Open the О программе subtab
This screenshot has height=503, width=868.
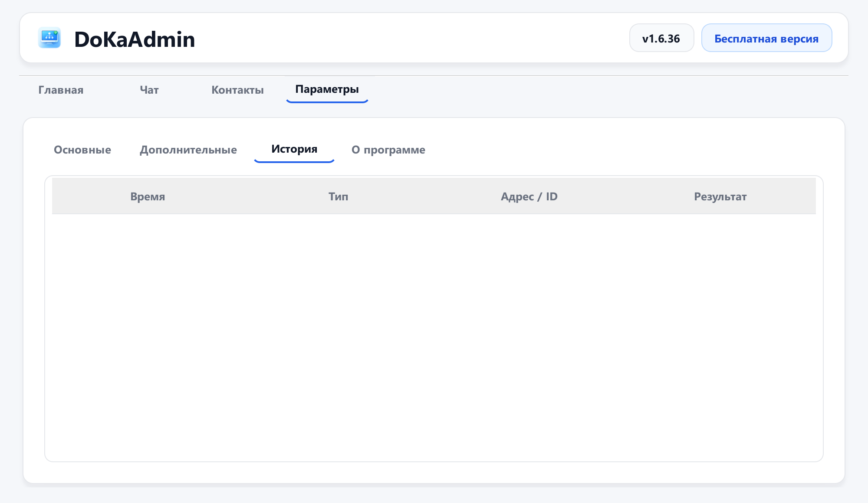click(x=388, y=150)
